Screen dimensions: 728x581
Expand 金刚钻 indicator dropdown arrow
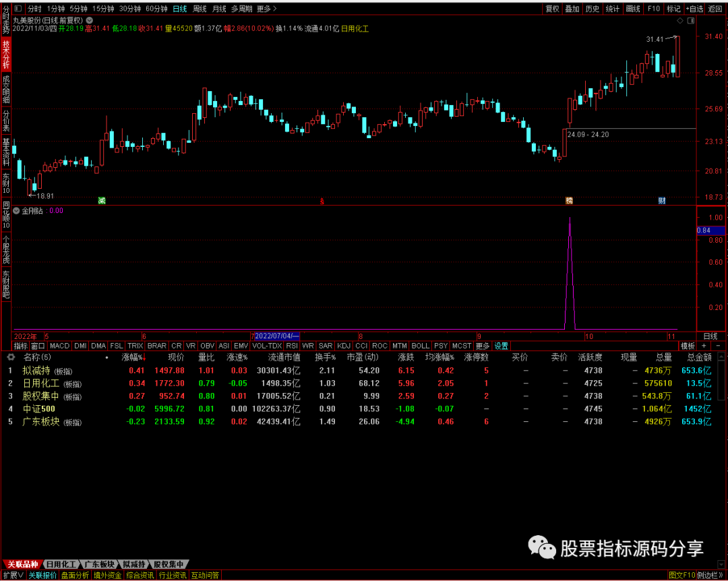(16, 211)
